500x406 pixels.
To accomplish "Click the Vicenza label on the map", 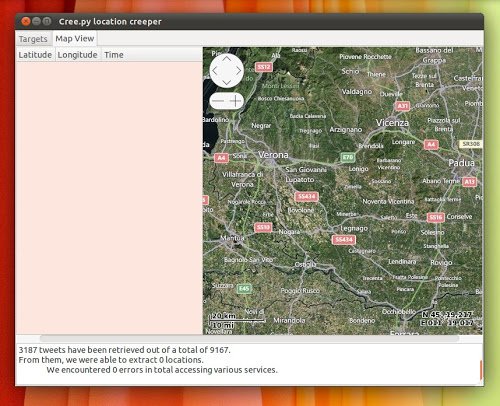I will 392,123.
